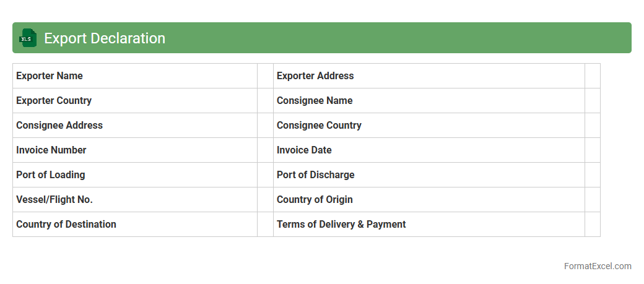The width and height of the screenshot is (644, 284).
Task: Click the input cell beside Invoice Number
Action: coord(265,150)
